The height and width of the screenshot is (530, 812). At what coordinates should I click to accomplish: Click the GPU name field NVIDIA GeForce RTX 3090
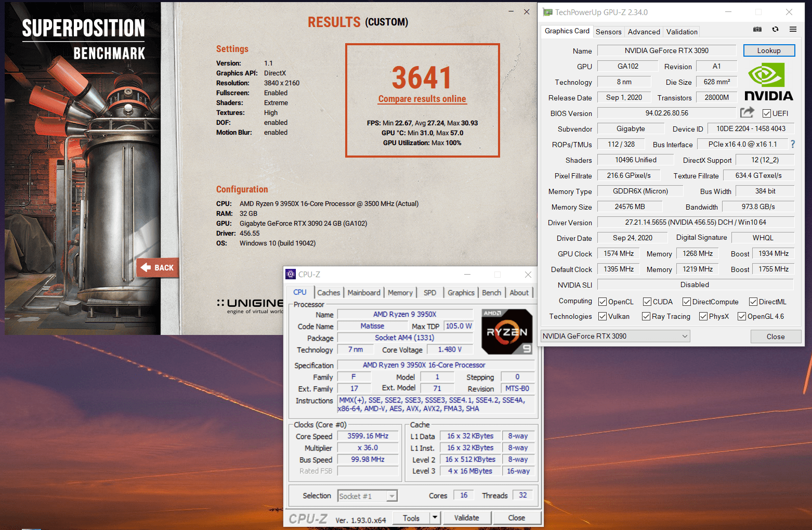666,50
